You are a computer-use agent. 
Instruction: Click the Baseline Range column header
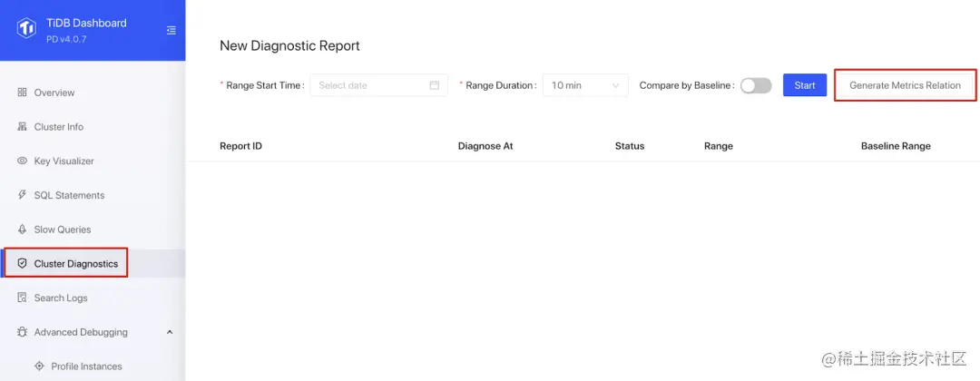click(896, 146)
